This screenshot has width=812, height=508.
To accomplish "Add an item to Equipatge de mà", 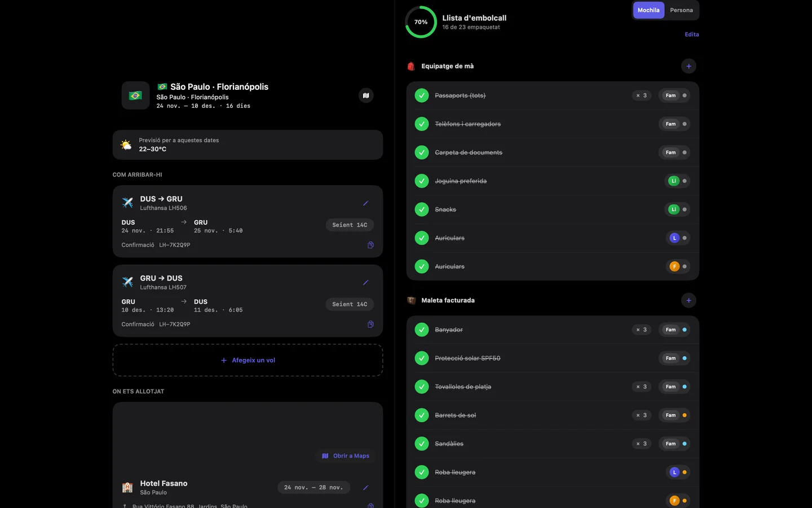I will 689,66.
